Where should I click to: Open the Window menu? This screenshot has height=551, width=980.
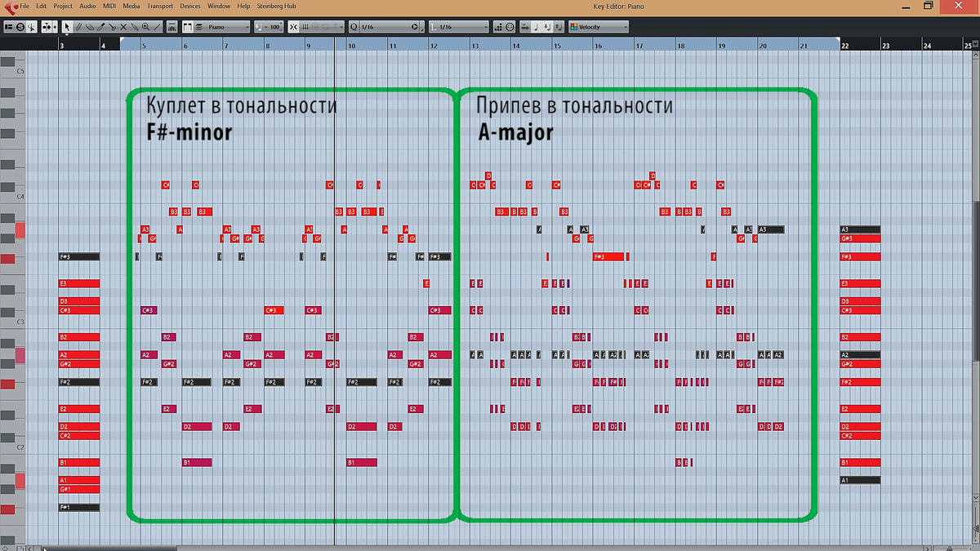click(219, 6)
